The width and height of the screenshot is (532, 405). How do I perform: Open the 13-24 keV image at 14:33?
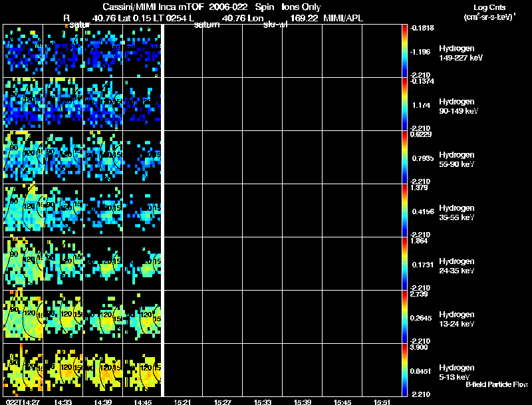pyautogui.click(x=63, y=317)
